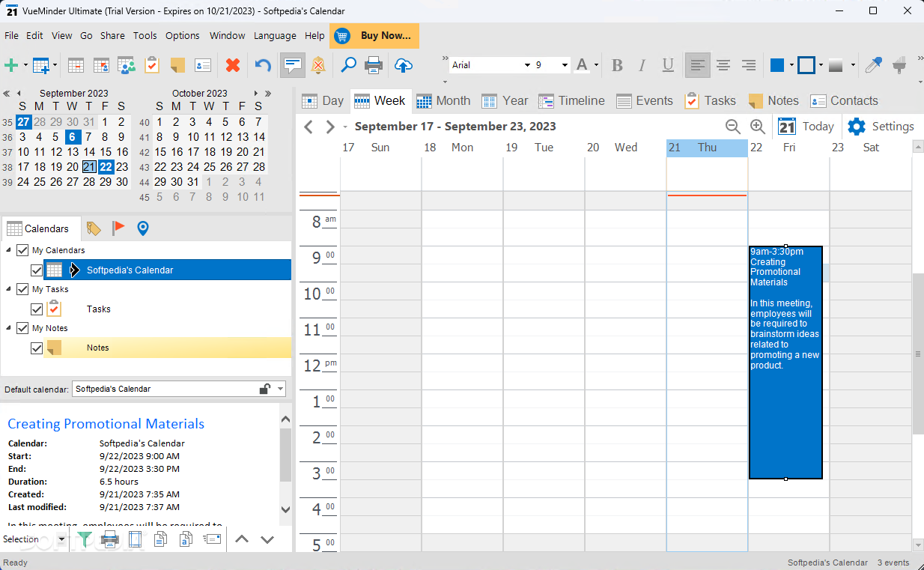
Task: Click the undo arrow icon
Action: 263,65
